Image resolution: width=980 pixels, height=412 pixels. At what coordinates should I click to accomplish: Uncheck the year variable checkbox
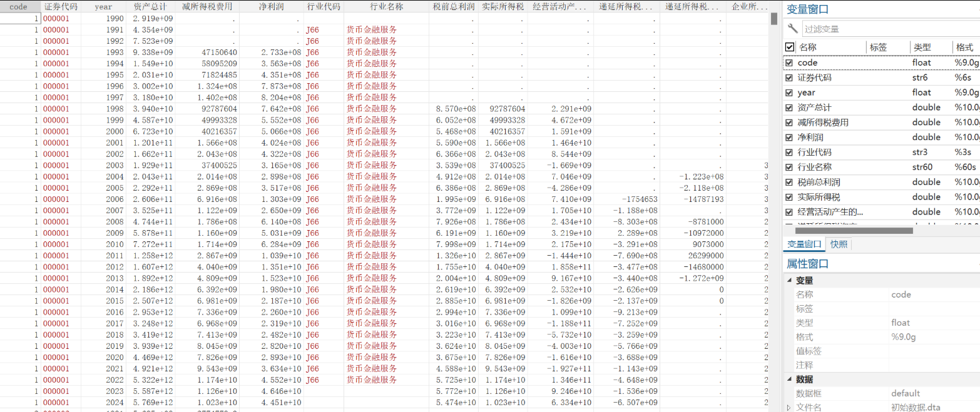point(789,93)
